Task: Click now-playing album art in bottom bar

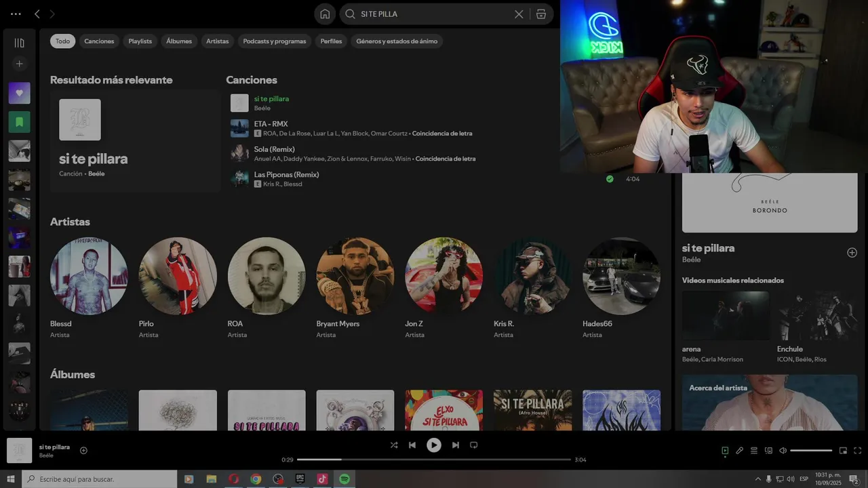Action: (x=19, y=451)
